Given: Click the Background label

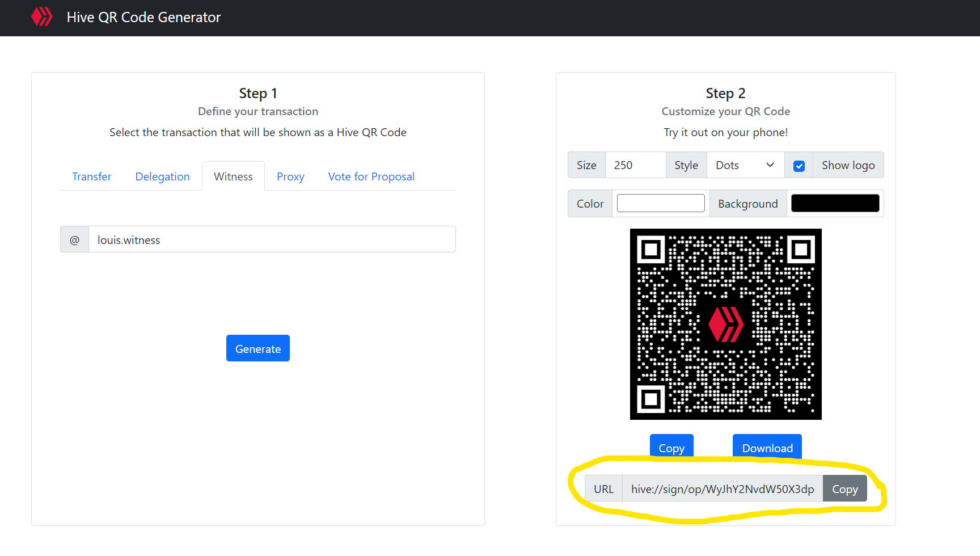Looking at the screenshot, I should click(748, 203).
